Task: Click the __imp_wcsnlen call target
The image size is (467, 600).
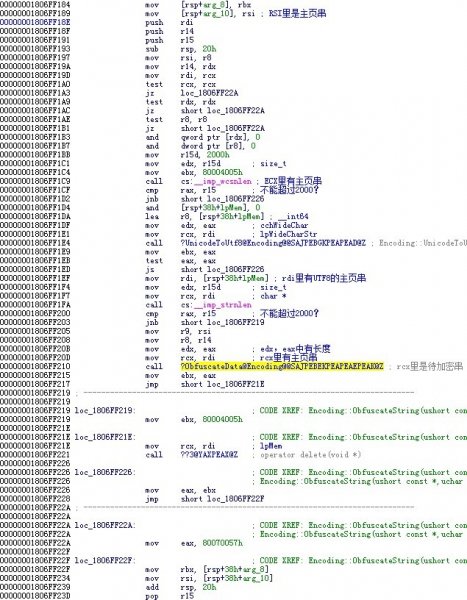Action: tap(216, 181)
